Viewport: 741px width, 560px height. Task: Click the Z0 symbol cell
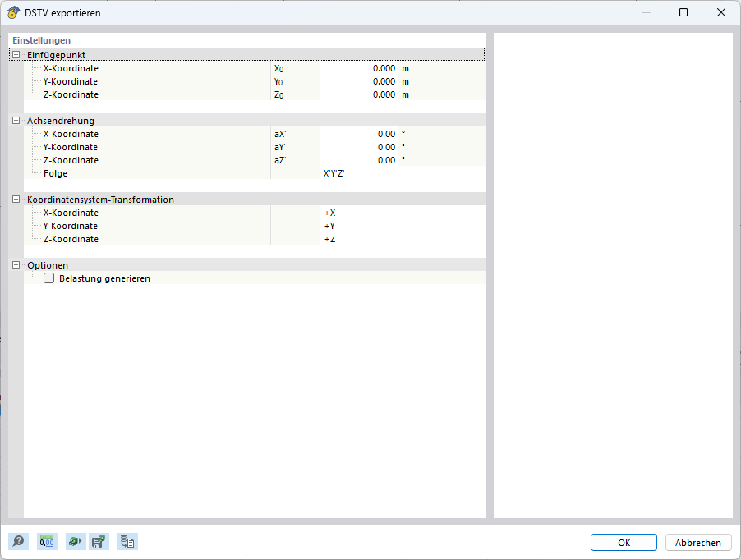pyautogui.click(x=295, y=94)
